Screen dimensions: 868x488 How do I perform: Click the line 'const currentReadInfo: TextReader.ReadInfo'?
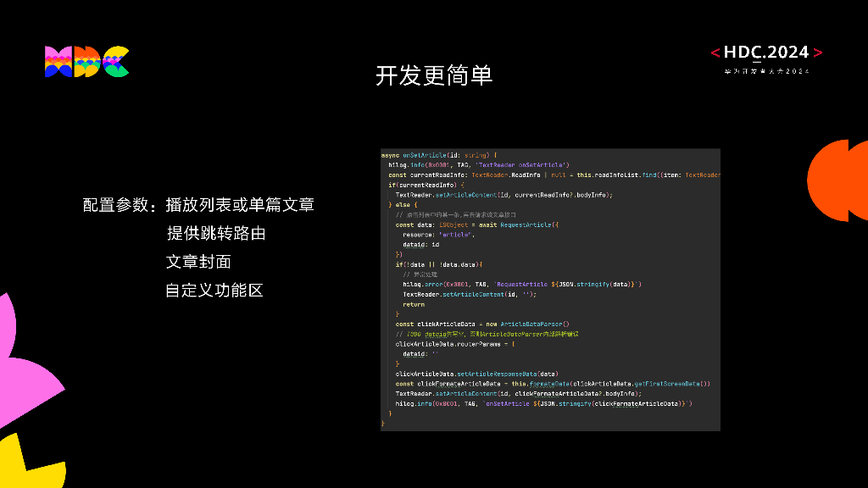point(554,175)
